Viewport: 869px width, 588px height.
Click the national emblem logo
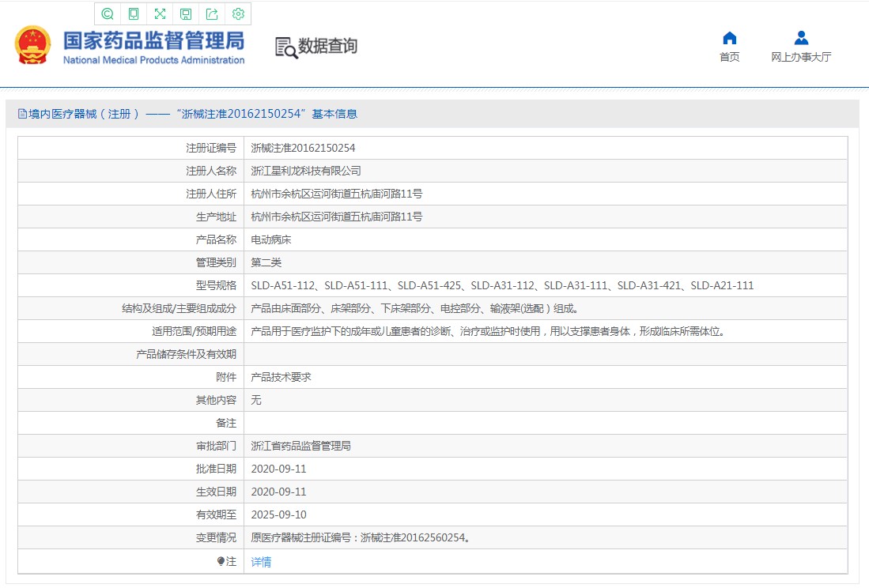tap(32, 45)
